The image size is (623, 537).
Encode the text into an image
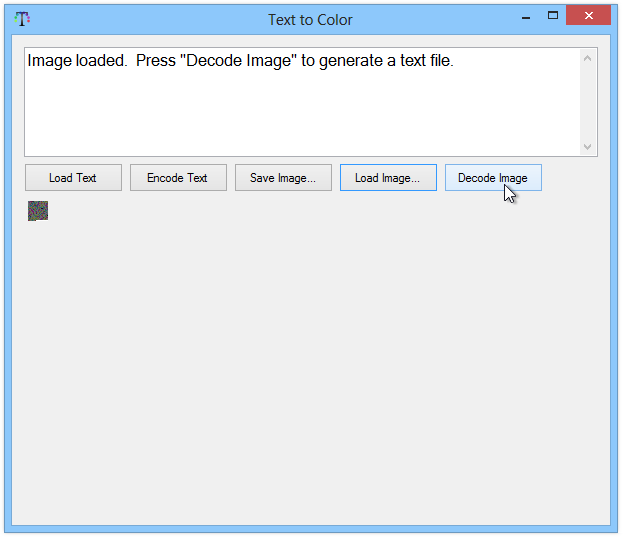[178, 178]
